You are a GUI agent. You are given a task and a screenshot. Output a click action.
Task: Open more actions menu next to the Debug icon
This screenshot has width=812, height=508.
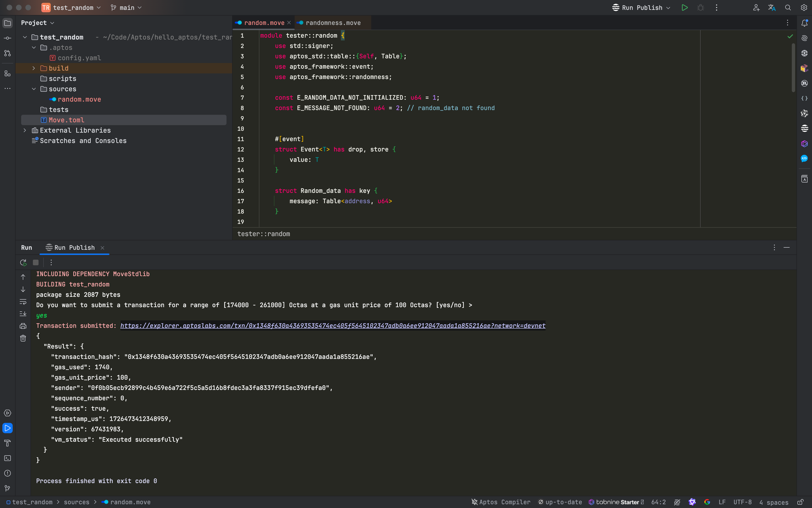coord(716,8)
